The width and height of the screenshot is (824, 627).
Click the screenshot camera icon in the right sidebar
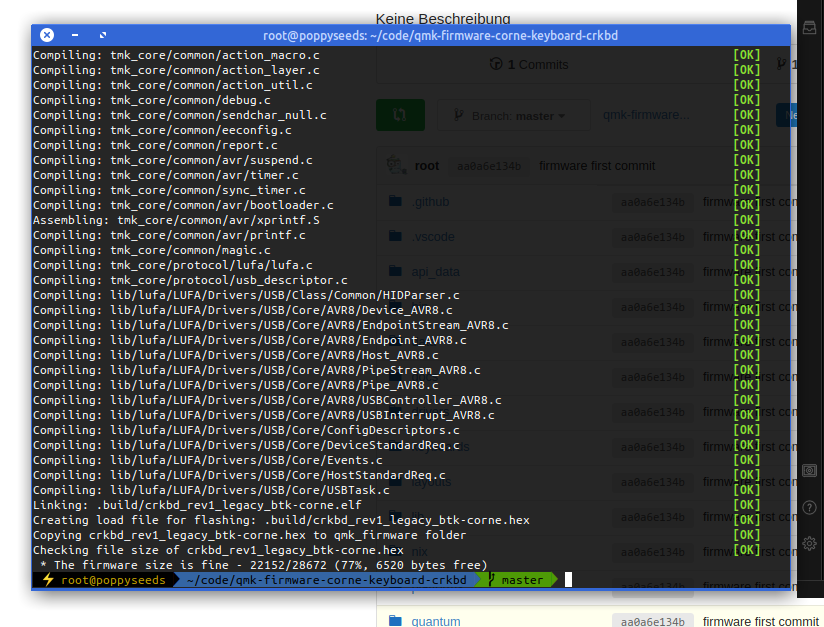point(809,470)
